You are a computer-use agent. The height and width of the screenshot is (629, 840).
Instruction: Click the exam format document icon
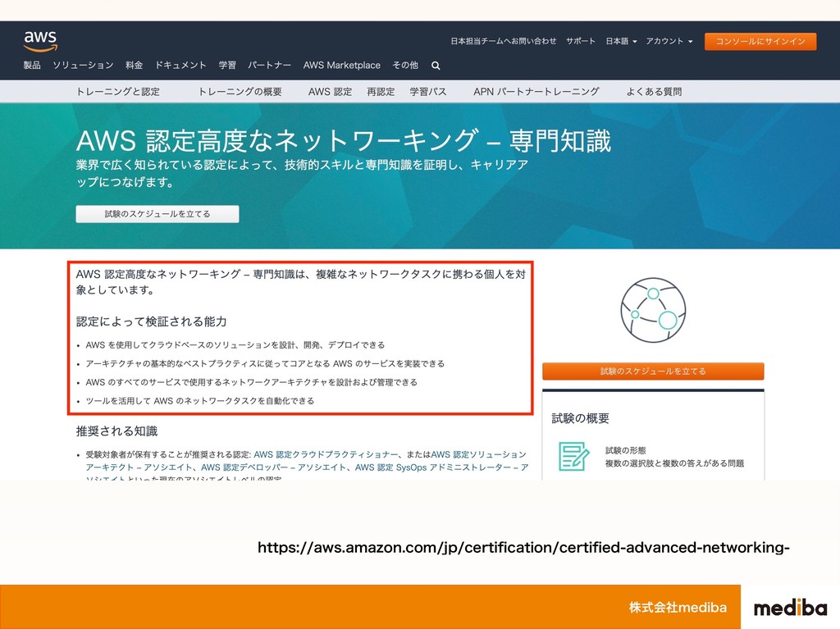tap(573, 457)
